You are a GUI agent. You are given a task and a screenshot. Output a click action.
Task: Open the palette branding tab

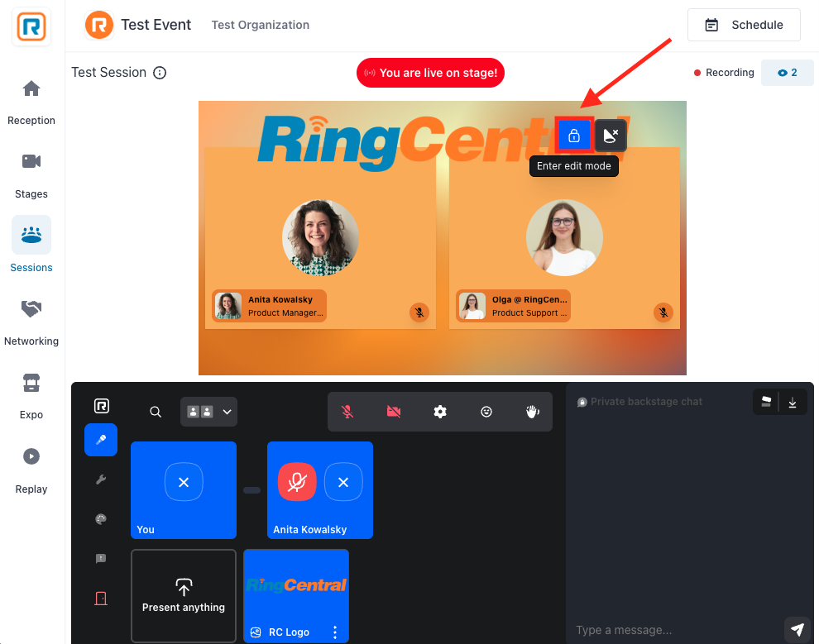[x=101, y=518]
